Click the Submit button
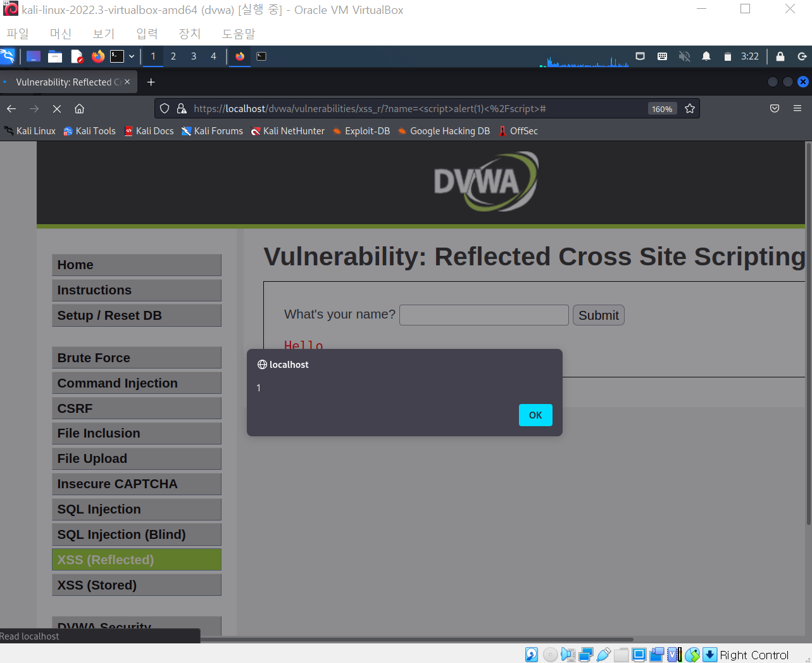 [599, 315]
